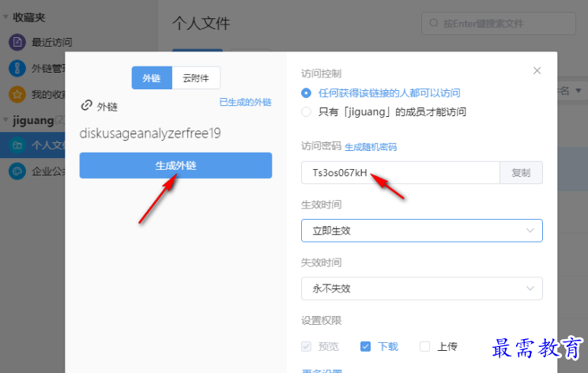Image resolution: width=588 pixels, height=373 pixels.
Task: Click the 企业公共 sidebar icon
Action: pyautogui.click(x=17, y=171)
